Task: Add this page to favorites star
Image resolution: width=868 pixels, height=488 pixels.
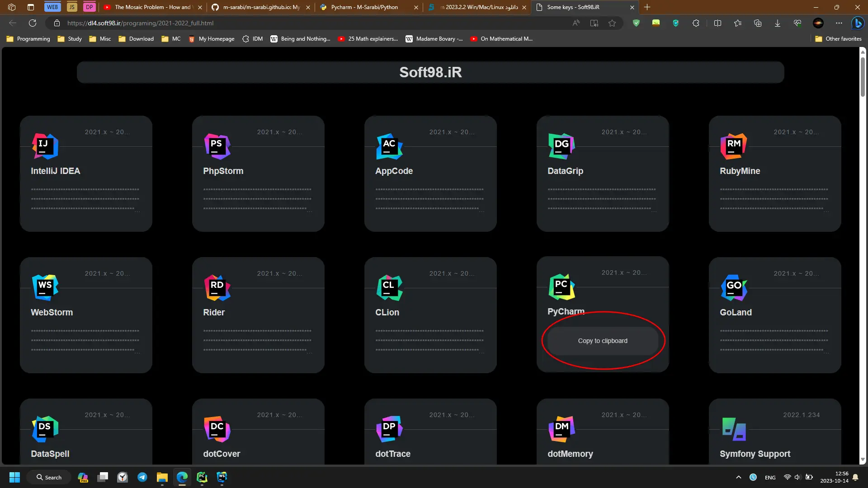Action: pos(612,23)
